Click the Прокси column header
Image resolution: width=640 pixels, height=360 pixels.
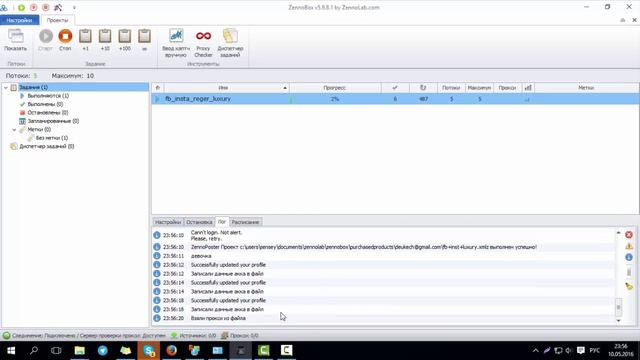[507, 88]
